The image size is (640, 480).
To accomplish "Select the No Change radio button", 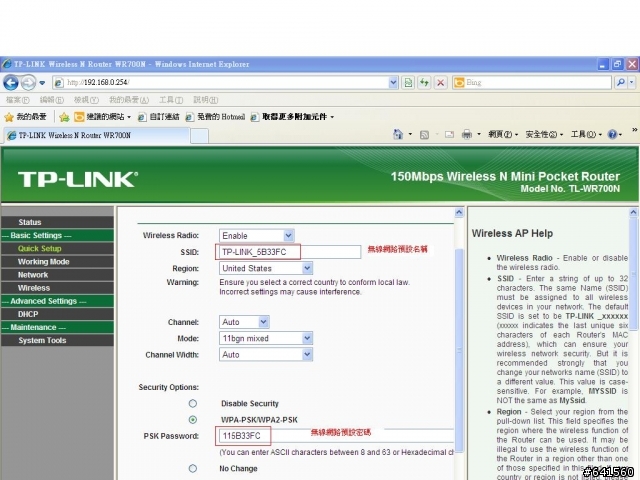I will tap(193, 469).
